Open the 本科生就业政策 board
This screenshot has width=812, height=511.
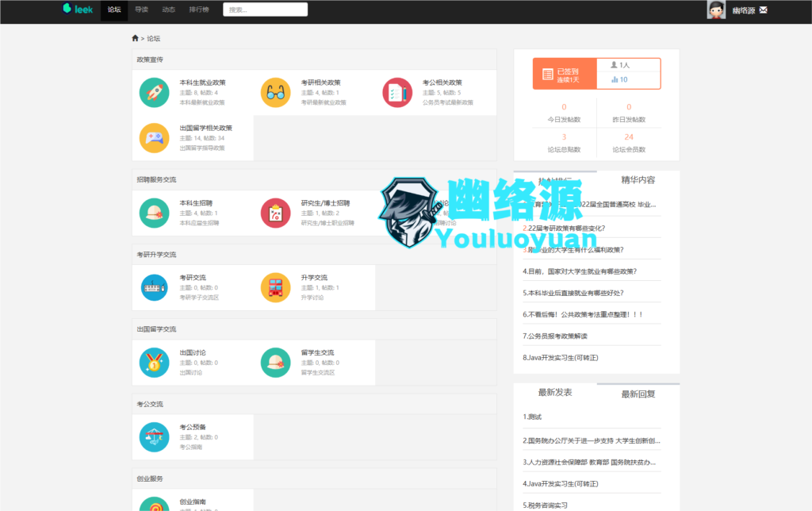pyautogui.click(x=202, y=83)
